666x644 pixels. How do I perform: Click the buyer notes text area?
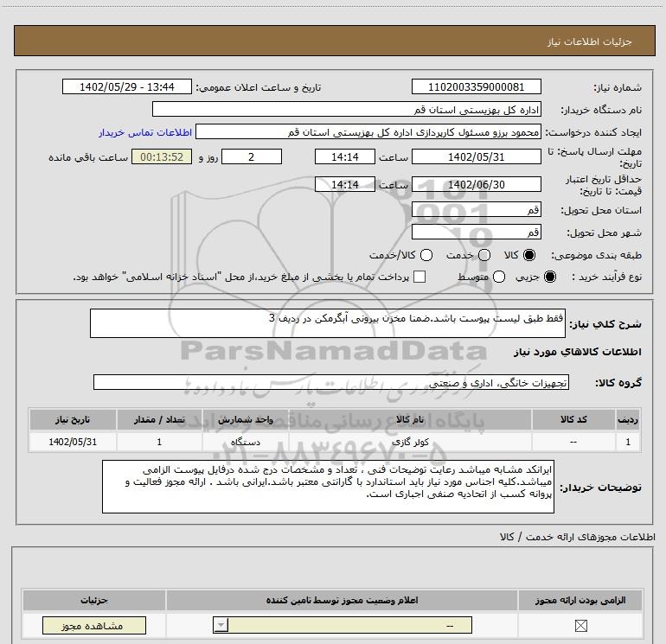[328, 487]
